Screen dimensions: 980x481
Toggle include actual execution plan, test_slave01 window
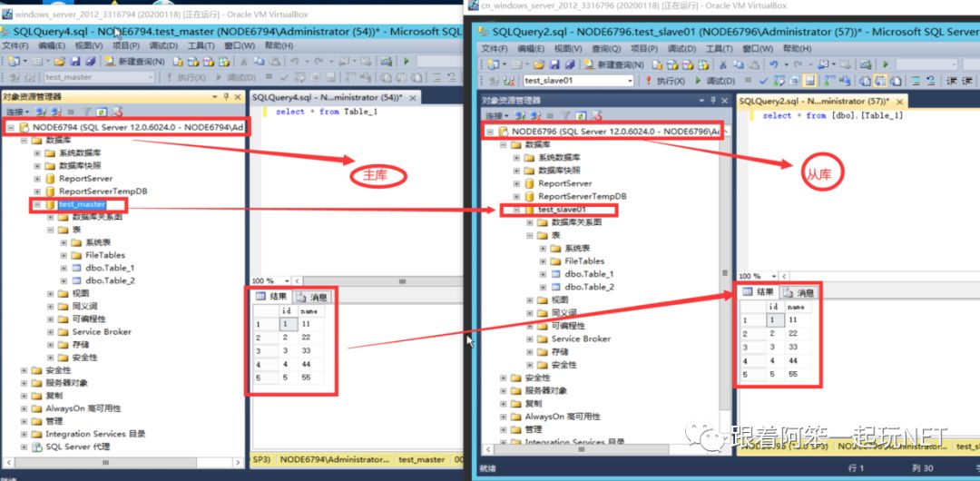(x=829, y=81)
